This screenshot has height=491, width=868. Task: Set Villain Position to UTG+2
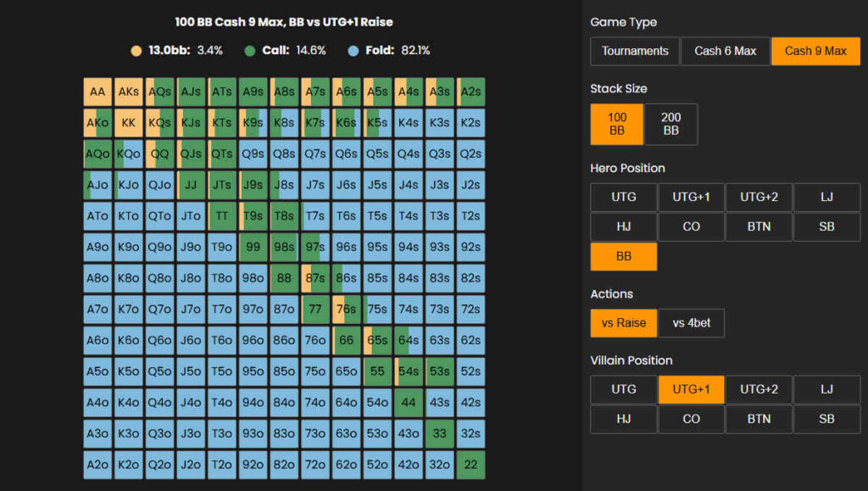tap(759, 389)
